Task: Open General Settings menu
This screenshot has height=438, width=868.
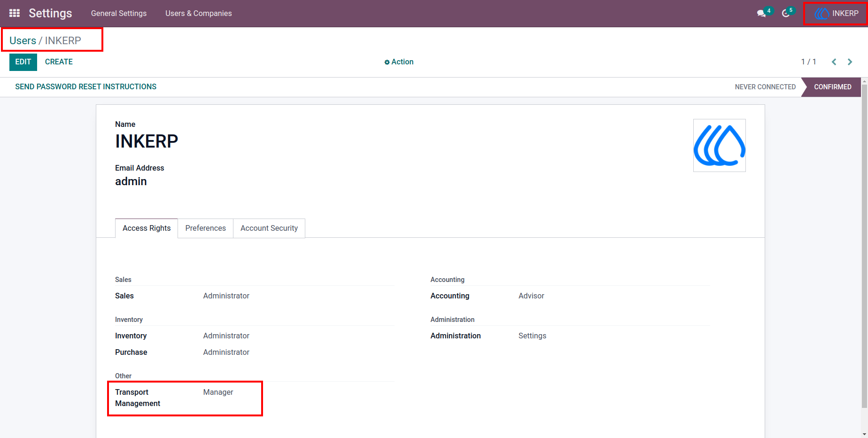Action: pyautogui.click(x=119, y=14)
